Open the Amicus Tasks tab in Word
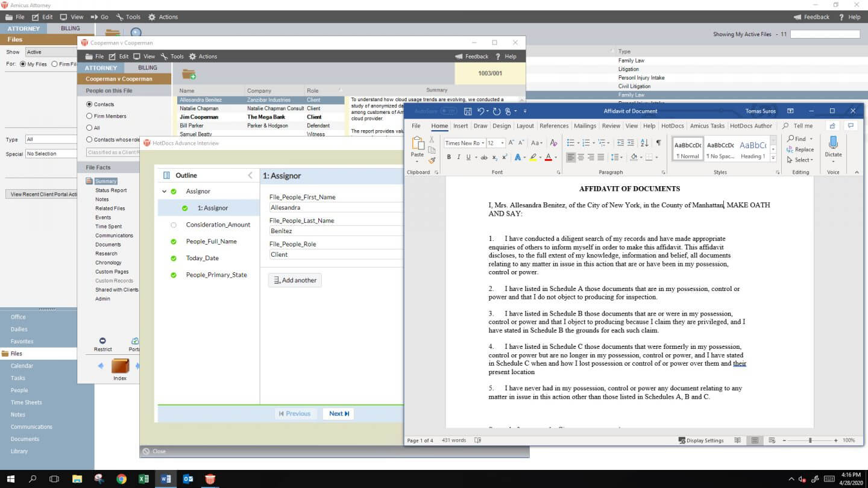The height and width of the screenshot is (488, 868). pyautogui.click(x=707, y=126)
